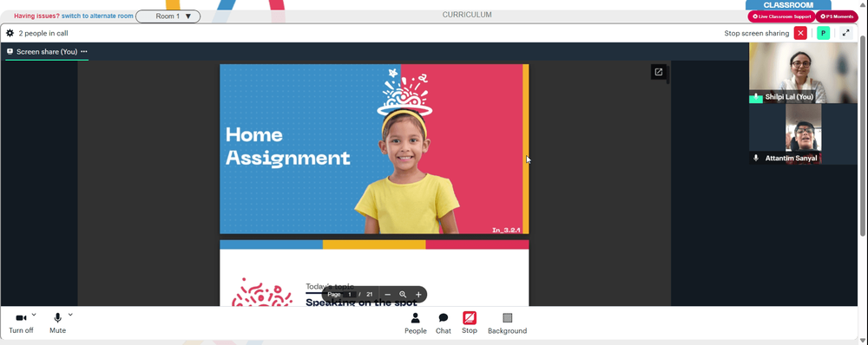868x345 pixels.
Task: Click the green P participant avatar
Action: [823, 33]
